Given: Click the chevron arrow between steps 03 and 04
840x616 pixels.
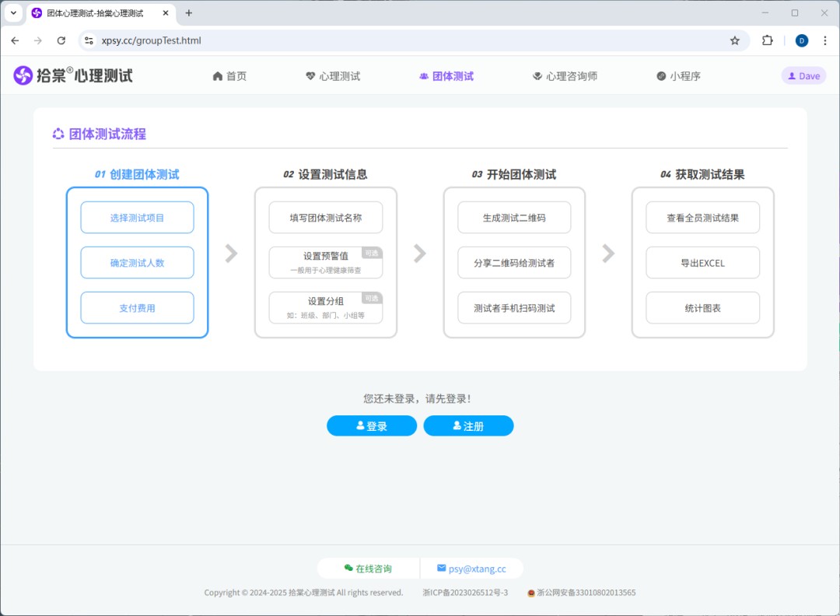Looking at the screenshot, I should 608,254.
